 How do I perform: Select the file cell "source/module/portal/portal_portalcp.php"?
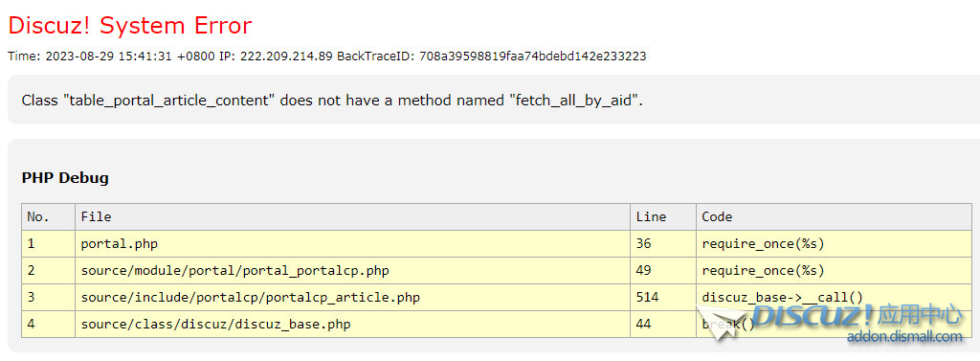(x=352, y=271)
